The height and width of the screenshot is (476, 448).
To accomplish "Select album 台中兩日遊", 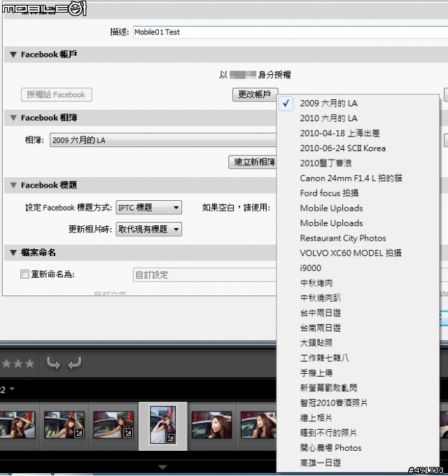I will tap(358, 313).
